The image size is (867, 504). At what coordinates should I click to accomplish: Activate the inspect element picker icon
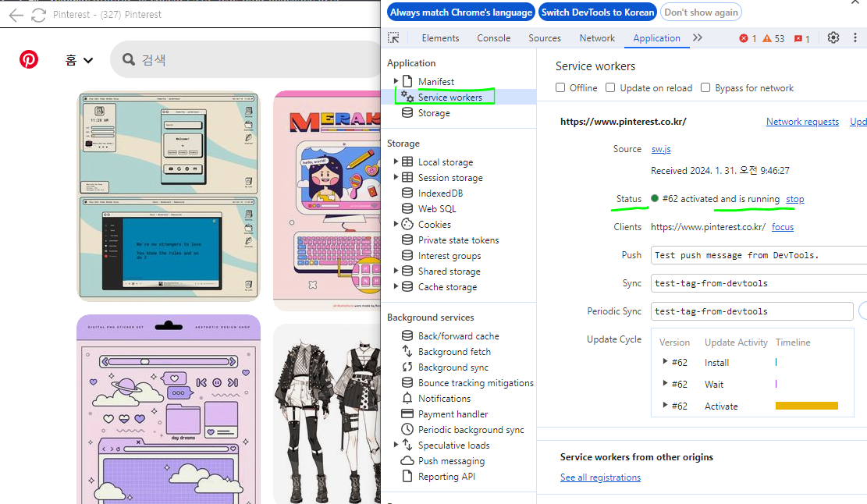click(x=393, y=37)
